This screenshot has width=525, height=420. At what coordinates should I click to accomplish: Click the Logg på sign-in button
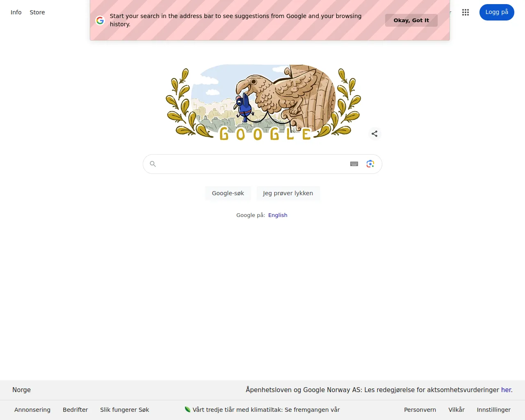pyautogui.click(x=497, y=12)
